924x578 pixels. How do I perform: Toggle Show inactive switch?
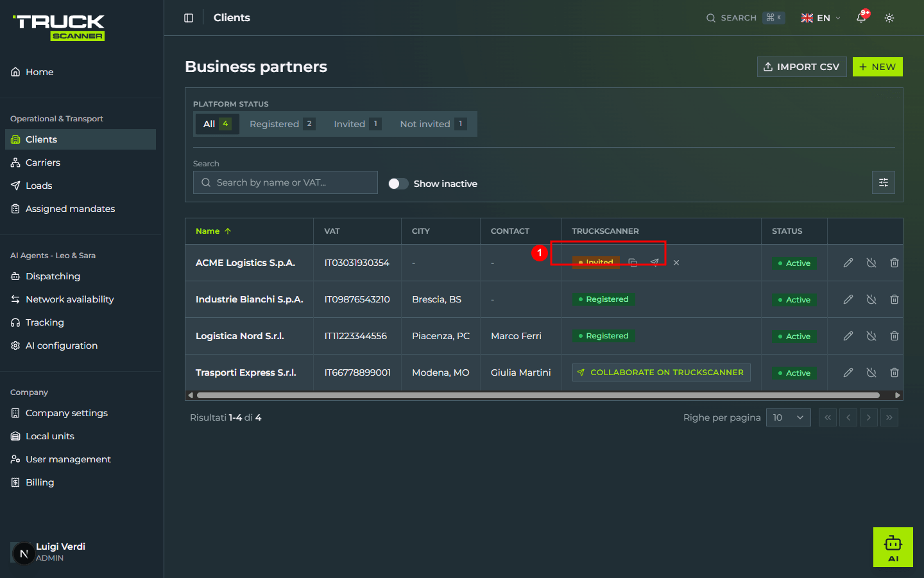point(398,184)
